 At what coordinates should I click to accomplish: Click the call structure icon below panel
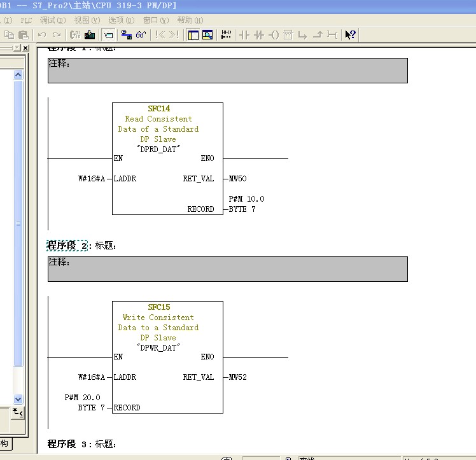17,413
